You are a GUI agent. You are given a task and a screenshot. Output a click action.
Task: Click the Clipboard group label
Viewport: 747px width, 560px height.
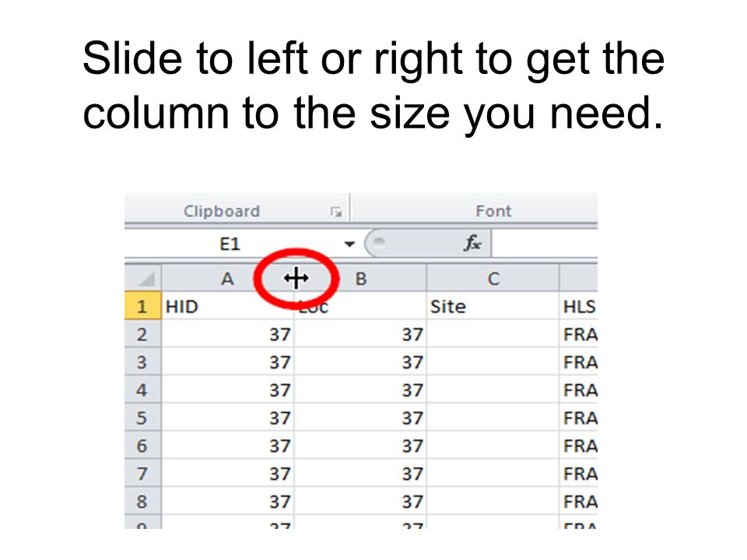coord(222,211)
